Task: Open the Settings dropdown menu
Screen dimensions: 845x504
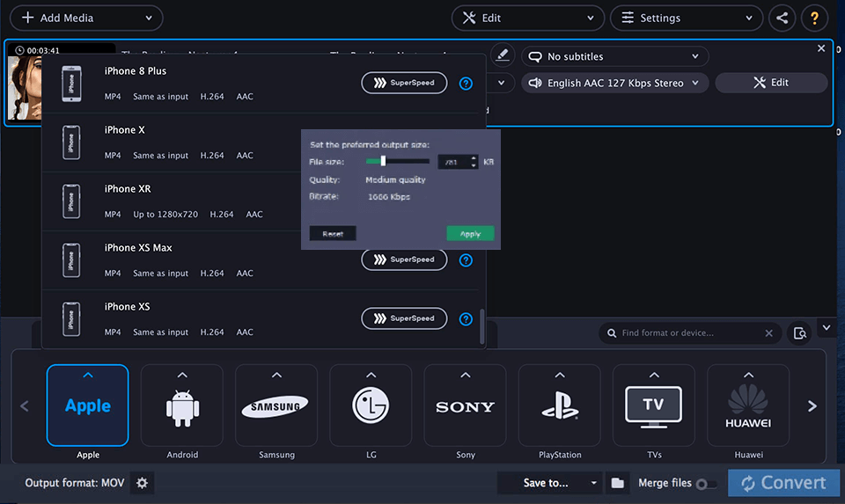Action: [686, 18]
